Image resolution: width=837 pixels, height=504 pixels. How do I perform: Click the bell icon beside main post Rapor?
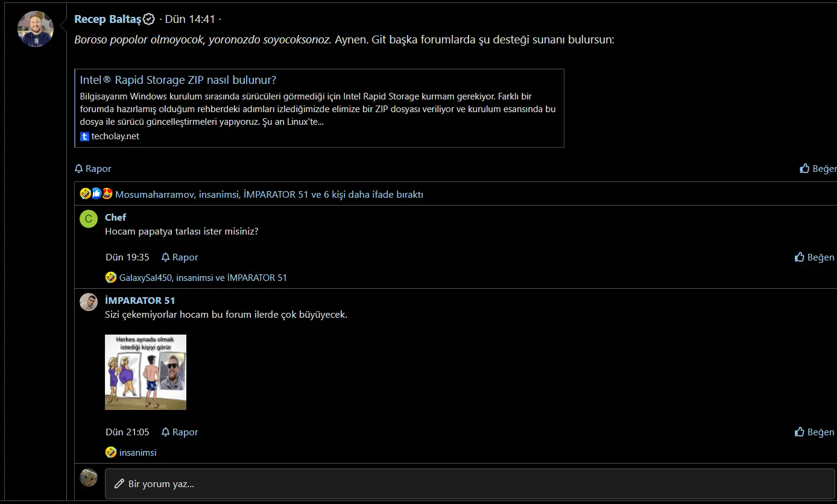(78, 169)
